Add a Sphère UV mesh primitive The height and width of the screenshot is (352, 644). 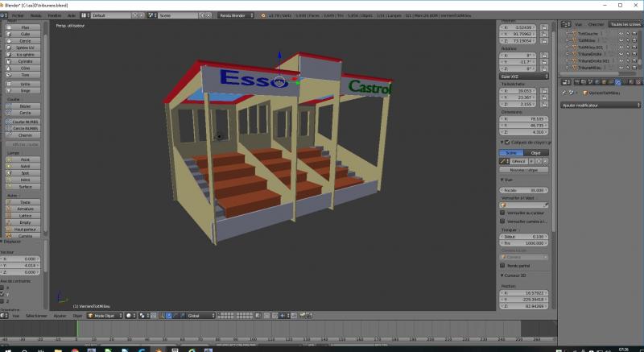(x=25, y=48)
